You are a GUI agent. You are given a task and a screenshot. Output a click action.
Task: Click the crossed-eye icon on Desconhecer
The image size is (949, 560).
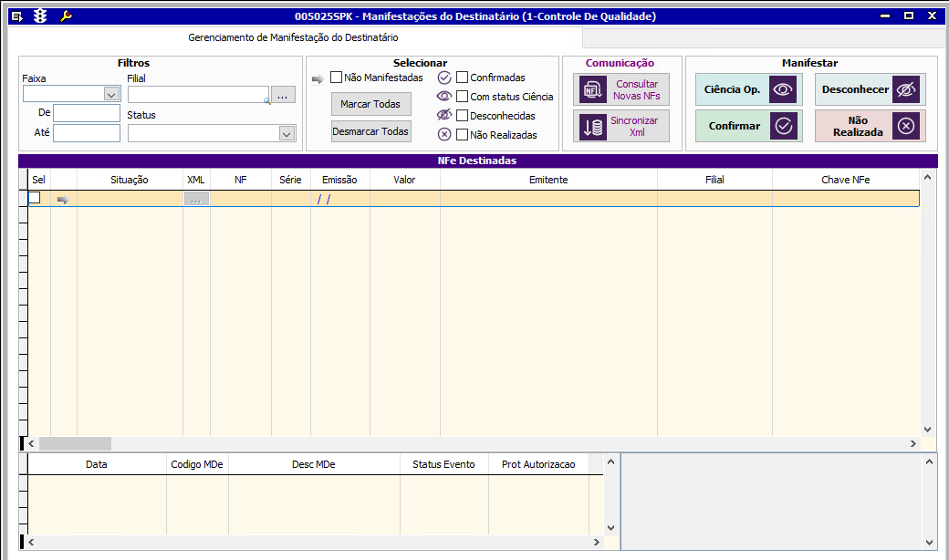[905, 89]
